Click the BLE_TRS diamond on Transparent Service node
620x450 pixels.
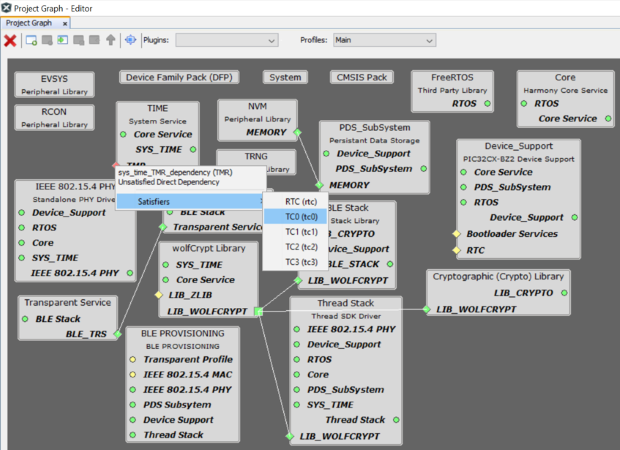117,334
